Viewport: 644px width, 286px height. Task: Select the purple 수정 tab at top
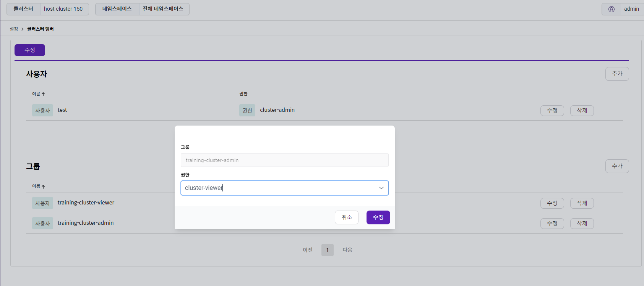pos(30,50)
